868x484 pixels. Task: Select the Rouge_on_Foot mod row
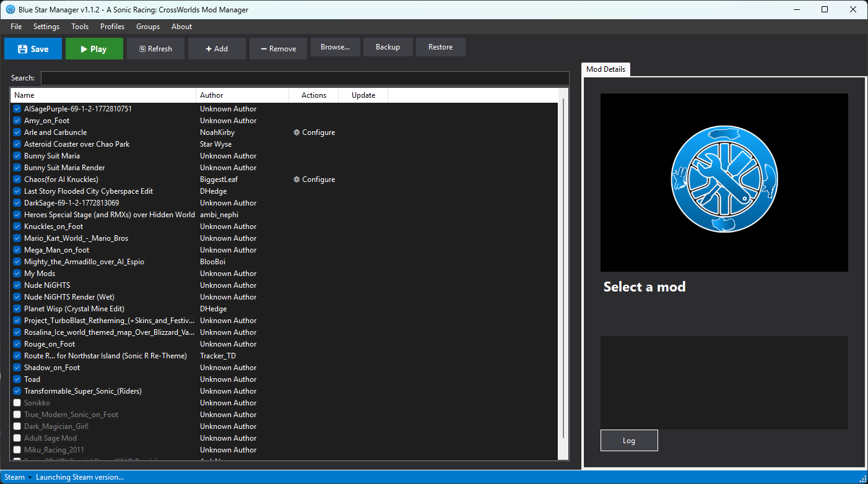[284, 344]
